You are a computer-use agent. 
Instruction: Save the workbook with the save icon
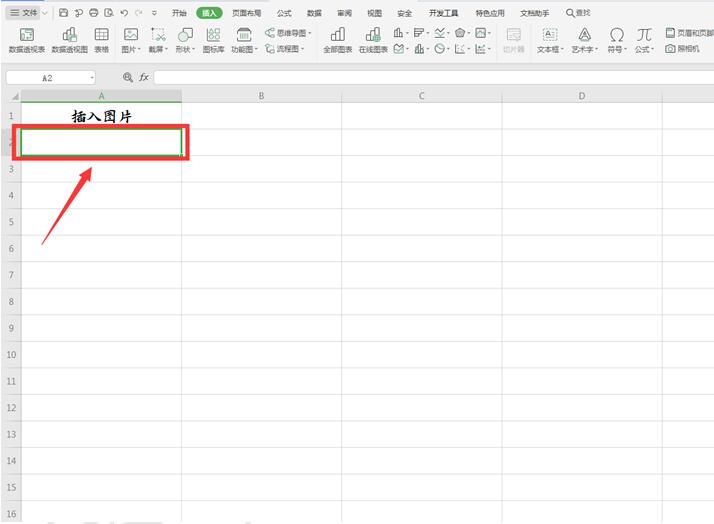pyautogui.click(x=64, y=13)
